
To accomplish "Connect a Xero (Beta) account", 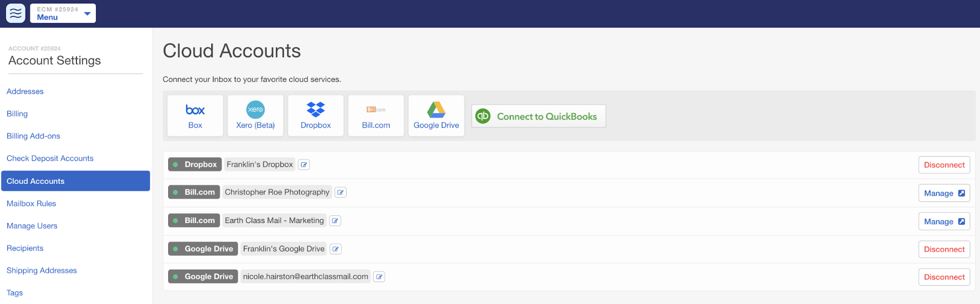I will 255,116.
